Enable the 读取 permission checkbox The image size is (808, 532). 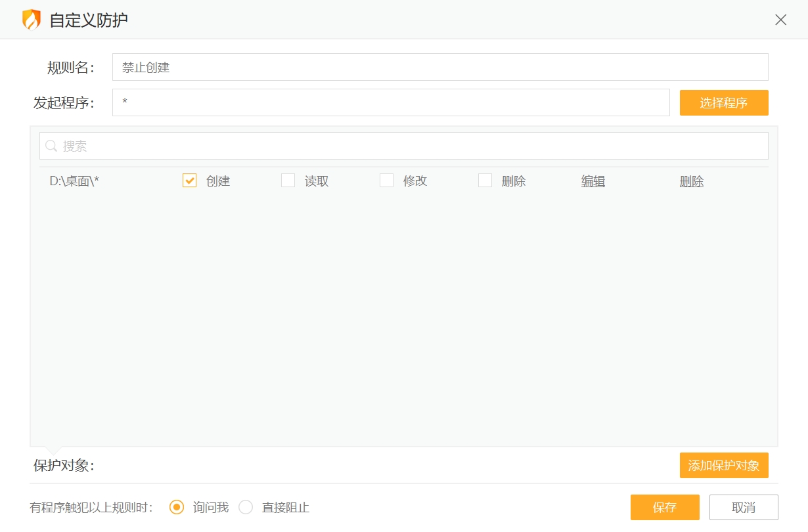pos(288,180)
